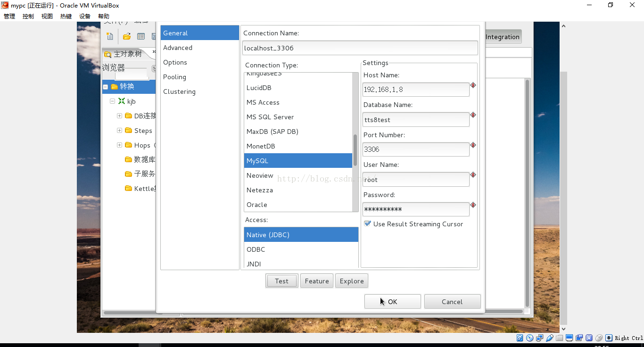Image resolution: width=644 pixels, height=347 pixels.
Task: Click in the Host Name field
Action: (x=416, y=90)
